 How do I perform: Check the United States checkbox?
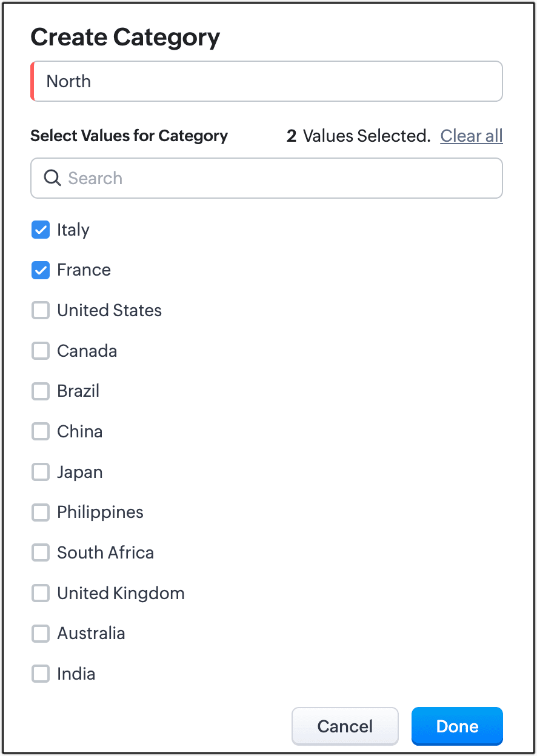41,311
